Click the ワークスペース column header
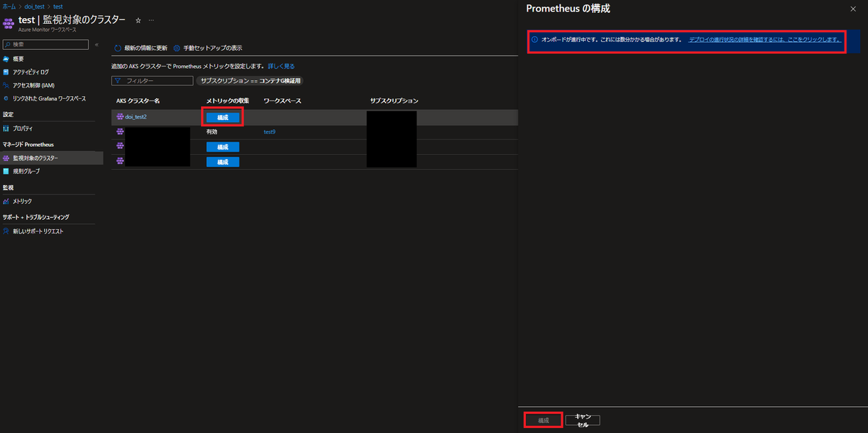Screen dimensions: 868x433 point(282,100)
